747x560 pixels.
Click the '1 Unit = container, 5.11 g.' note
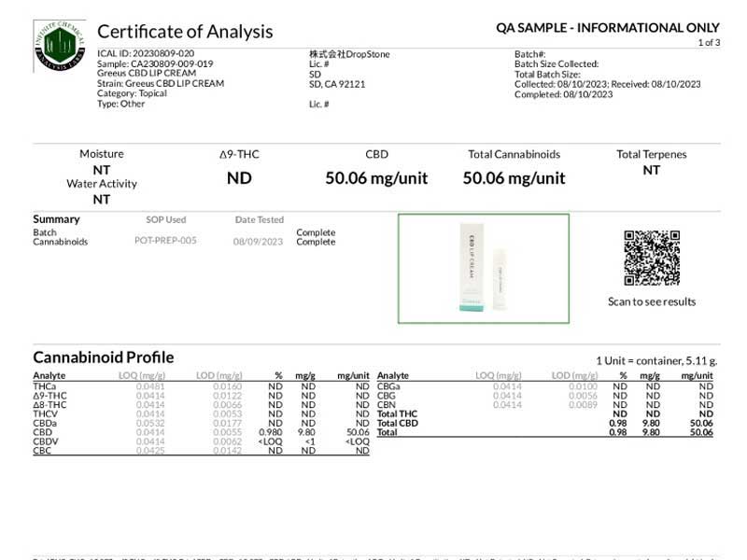655,360
